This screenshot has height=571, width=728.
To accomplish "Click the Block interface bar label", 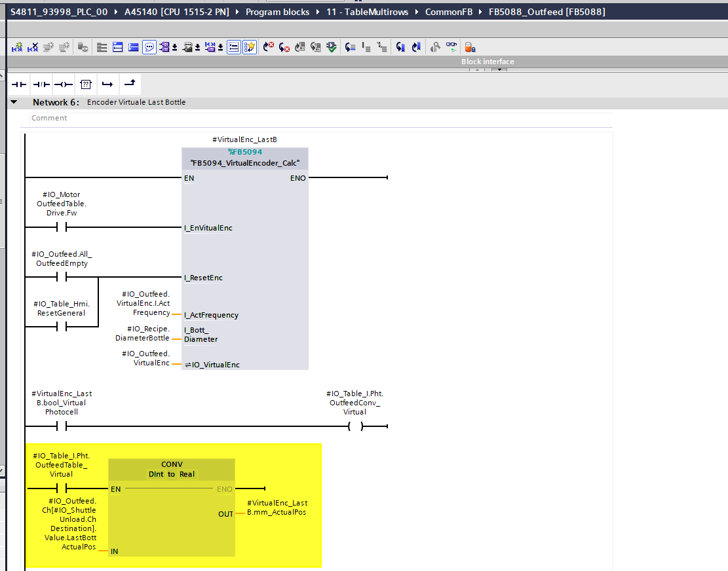I will pos(488,62).
